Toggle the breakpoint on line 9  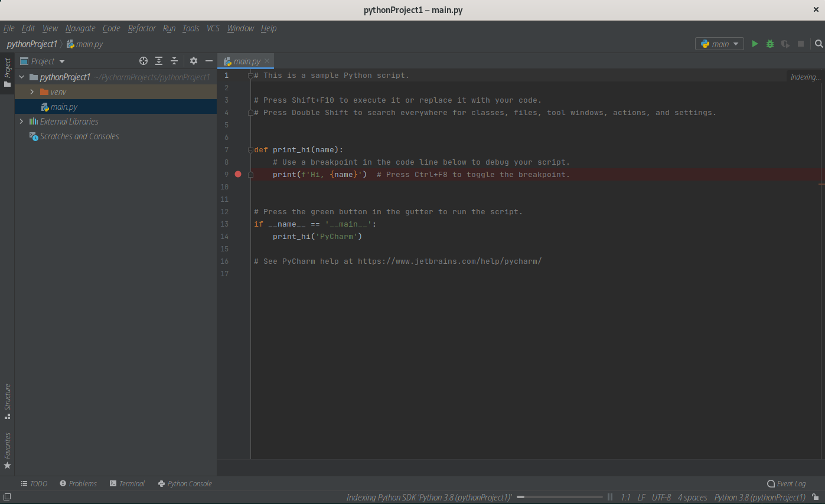pyautogui.click(x=238, y=174)
